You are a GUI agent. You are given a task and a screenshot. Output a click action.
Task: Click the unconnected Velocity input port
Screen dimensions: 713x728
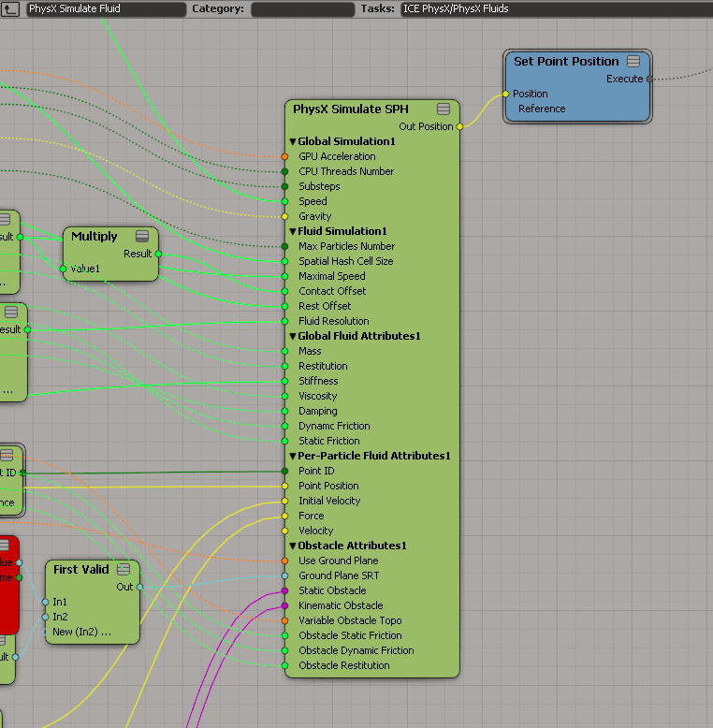tap(285, 531)
